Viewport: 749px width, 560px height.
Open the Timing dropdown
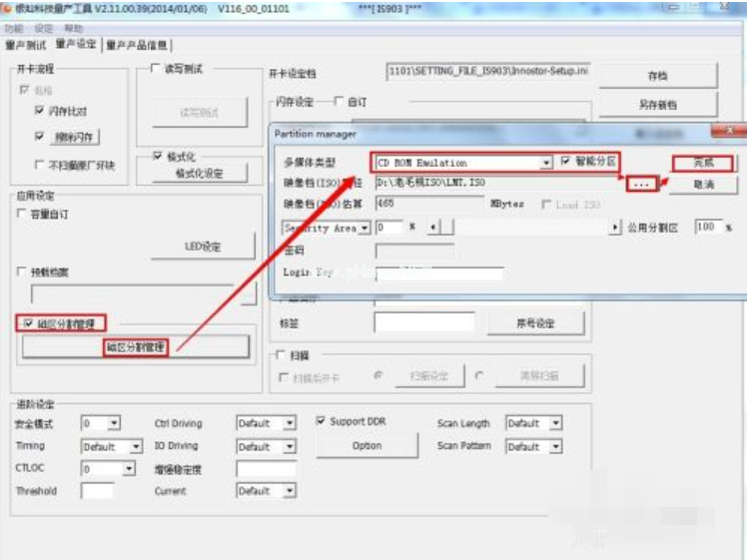(x=136, y=447)
